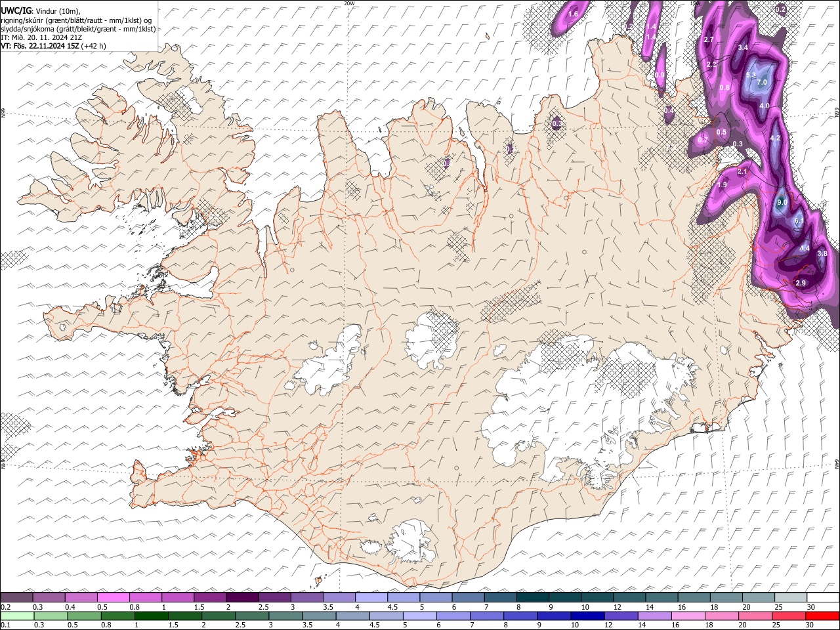This screenshot has height=630, width=840.
Task: Click the 5.3 precipitation value offshore in the northeast
Action: 751,75
